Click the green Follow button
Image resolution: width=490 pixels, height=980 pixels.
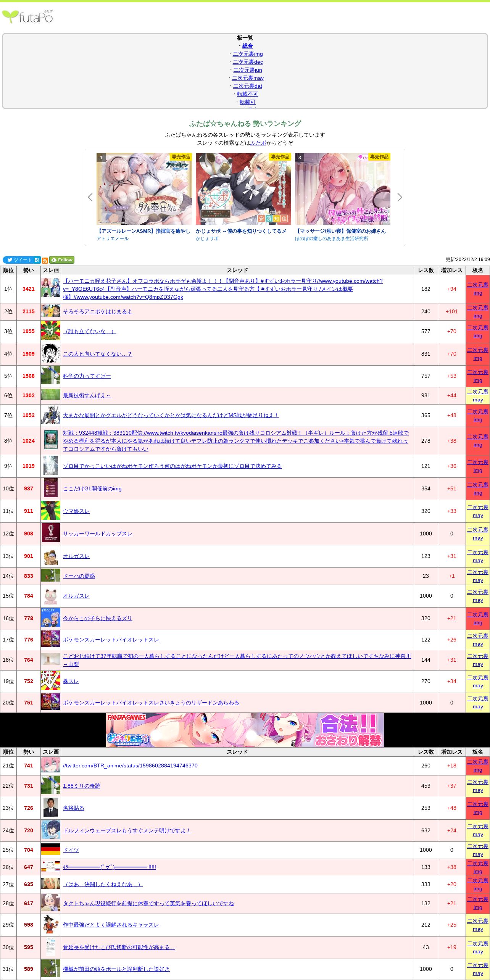tap(62, 260)
